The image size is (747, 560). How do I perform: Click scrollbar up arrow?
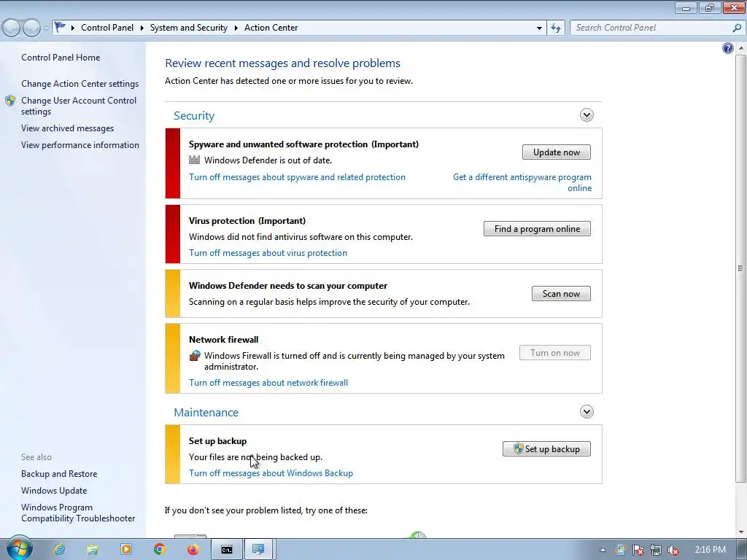pyautogui.click(x=740, y=48)
